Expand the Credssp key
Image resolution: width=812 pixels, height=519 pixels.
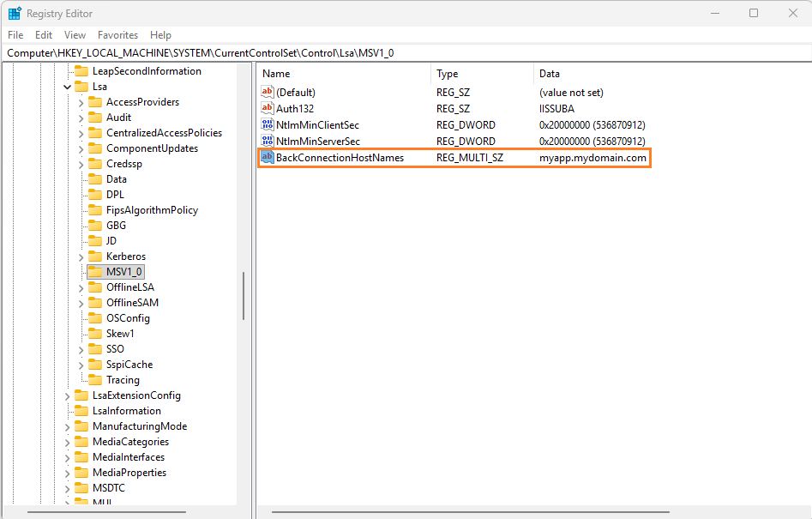tap(81, 164)
